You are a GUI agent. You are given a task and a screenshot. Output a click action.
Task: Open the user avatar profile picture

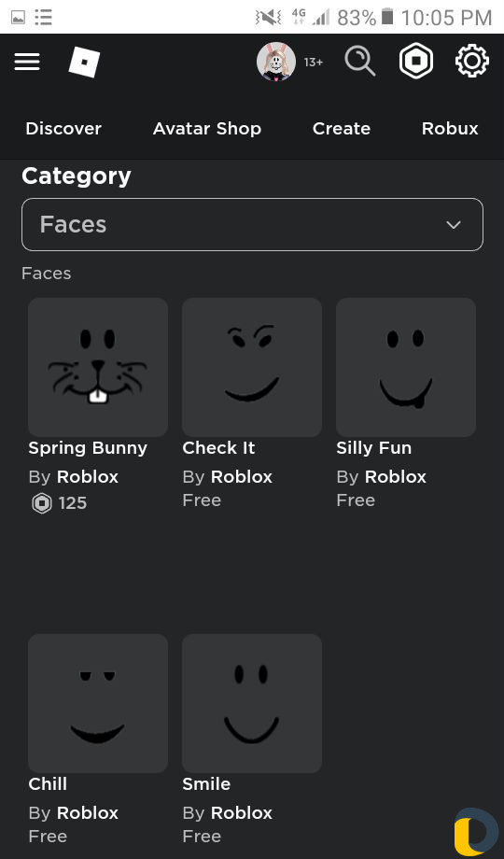pos(276,62)
